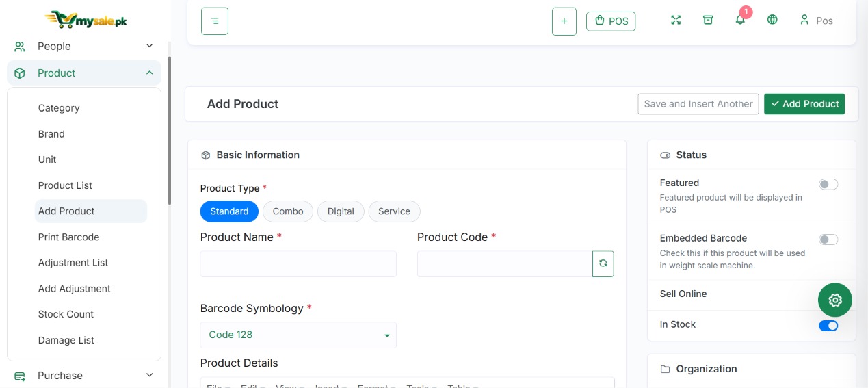Click the Add Product page heading
This screenshot has width=868, height=388.
243,104
